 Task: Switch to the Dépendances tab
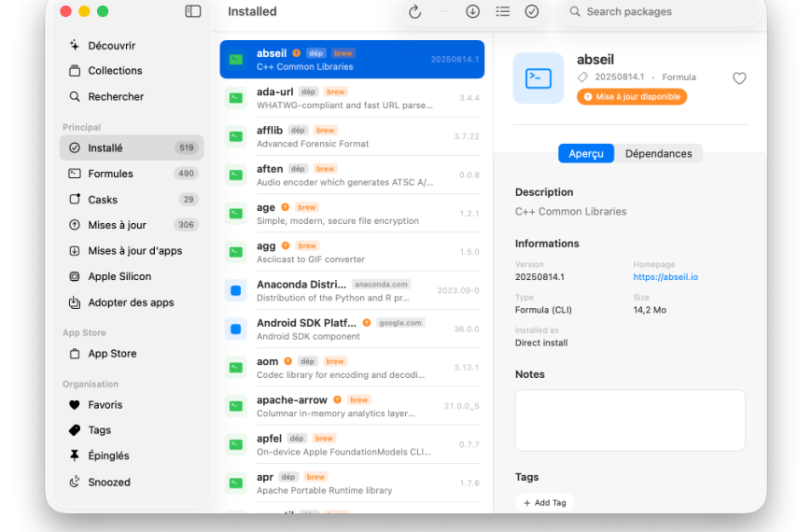[x=658, y=153]
